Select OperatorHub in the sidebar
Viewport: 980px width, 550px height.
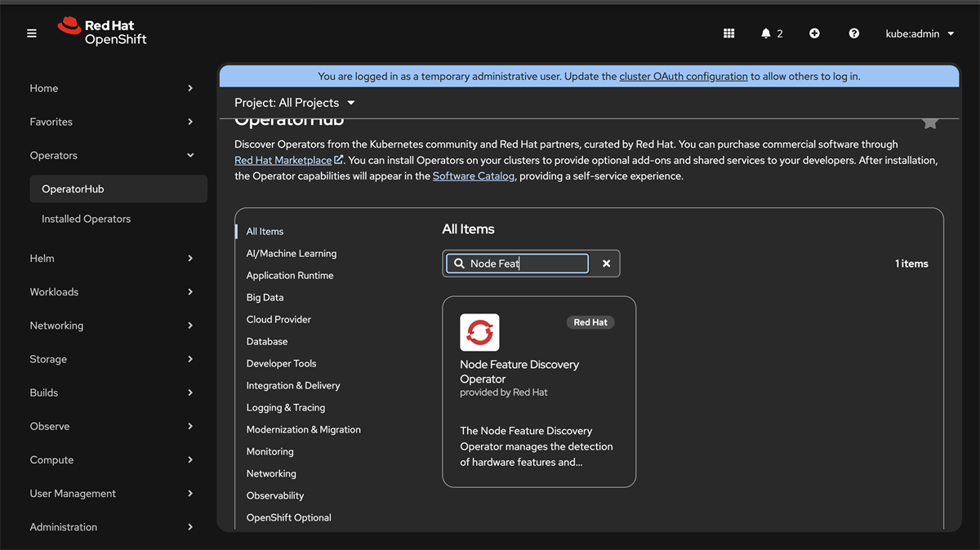[118, 189]
